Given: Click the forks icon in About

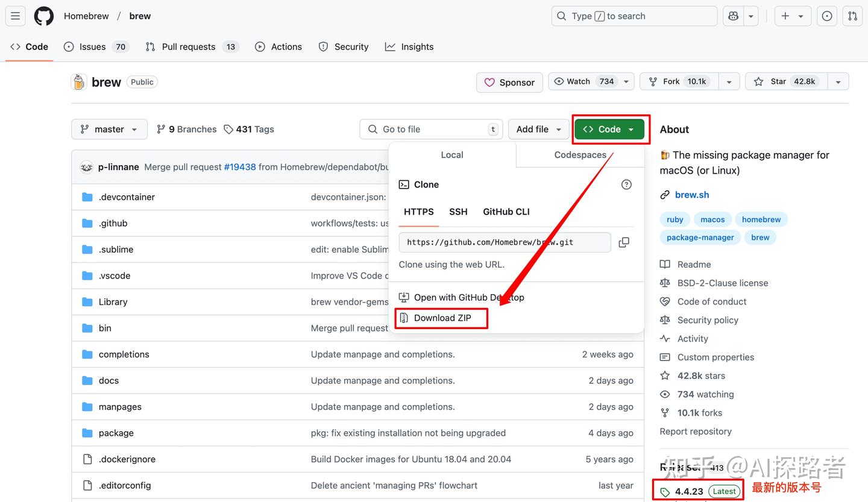Looking at the screenshot, I should (x=665, y=413).
